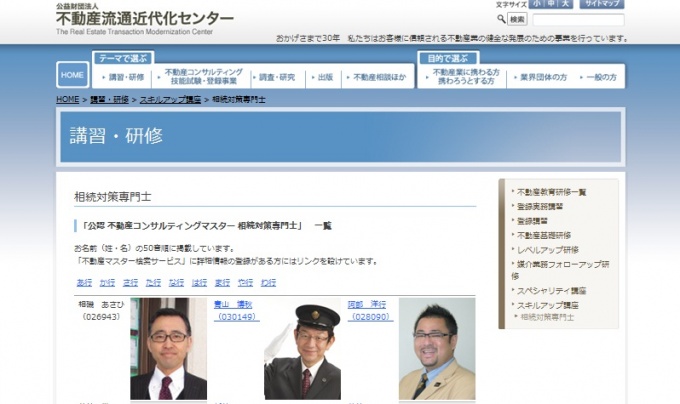This screenshot has height=404, width=680.
Task: Open 登録実務講習 sidebar link
Action: click(540, 206)
